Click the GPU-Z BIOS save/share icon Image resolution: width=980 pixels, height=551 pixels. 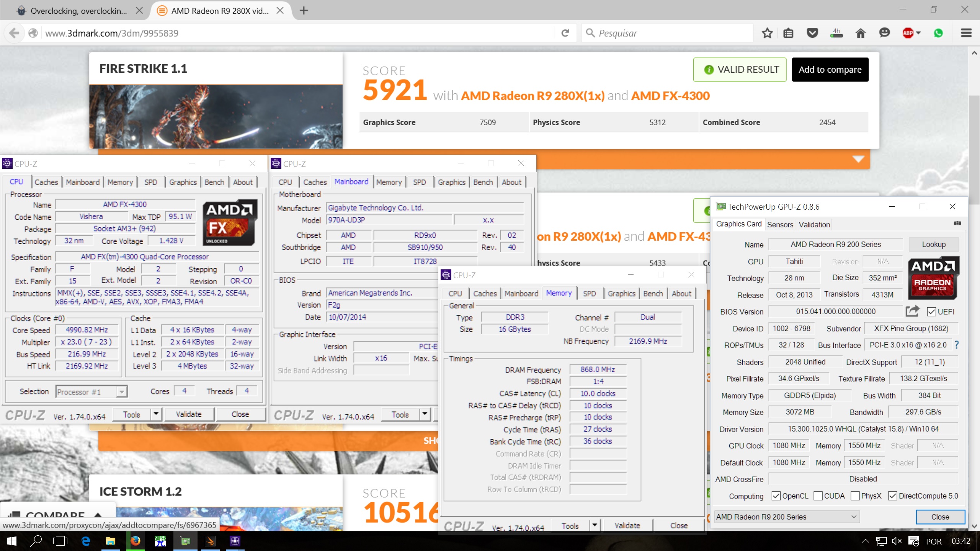tap(912, 311)
